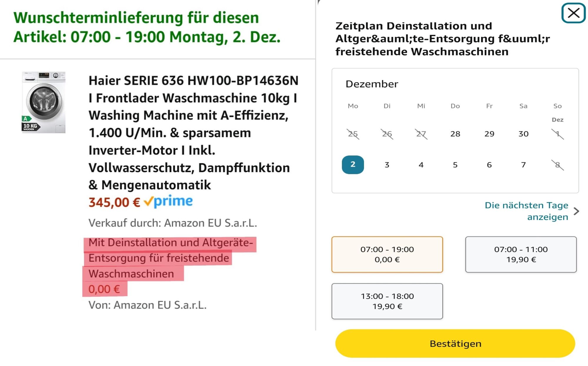The height and width of the screenshot is (366, 588).
Task: Expand the next days with the chevron arrow
Action: coord(576,211)
